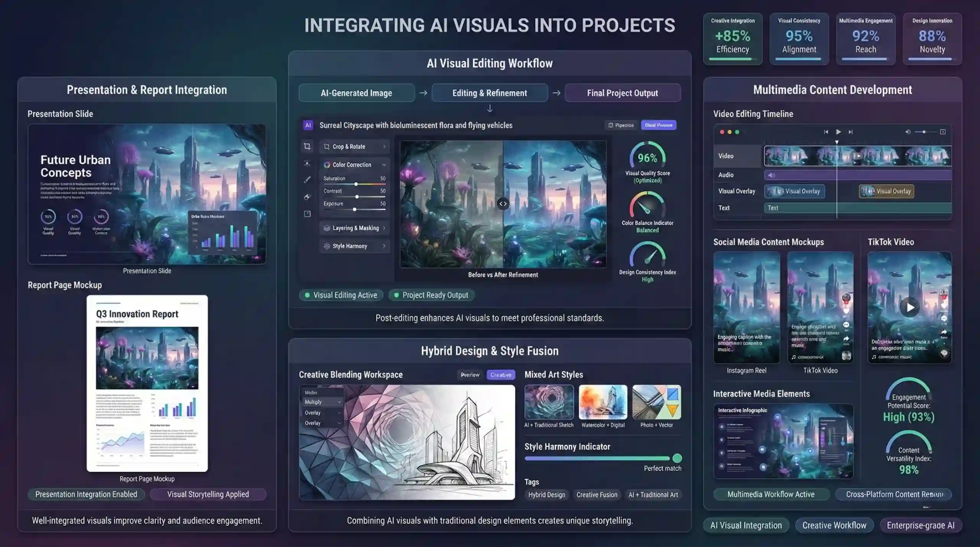980x547 pixels.
Task: Select the Editing & Refinement workflow step
Action: pyautogui.click(x=489, y=93)
